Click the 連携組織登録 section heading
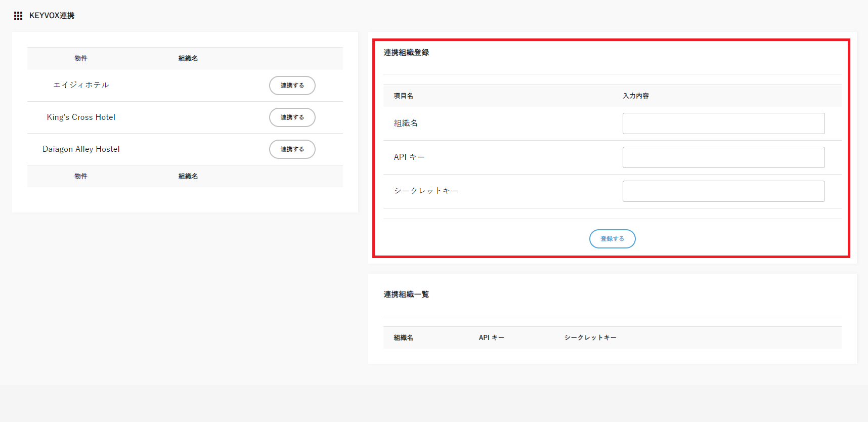868x422 pixels. tap(406, 53)
